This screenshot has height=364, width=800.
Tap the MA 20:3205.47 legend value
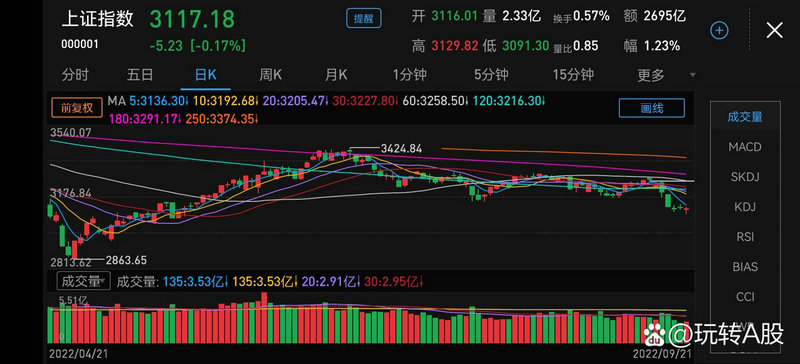[x=294, y=101]
